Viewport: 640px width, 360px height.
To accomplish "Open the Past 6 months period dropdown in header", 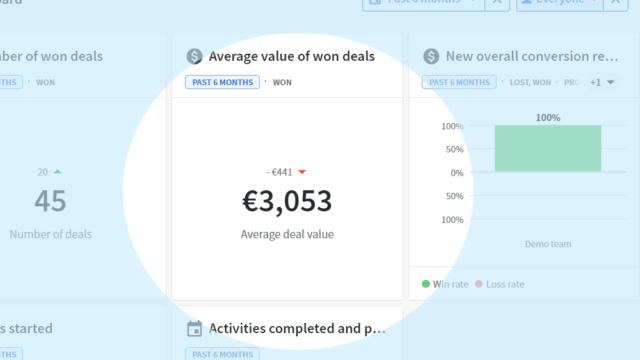I will 423,2.
